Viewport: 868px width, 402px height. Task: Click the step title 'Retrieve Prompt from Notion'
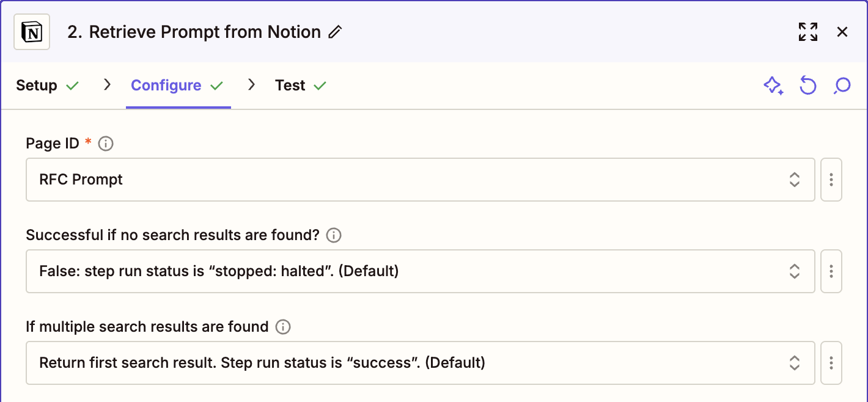(194, 32)
